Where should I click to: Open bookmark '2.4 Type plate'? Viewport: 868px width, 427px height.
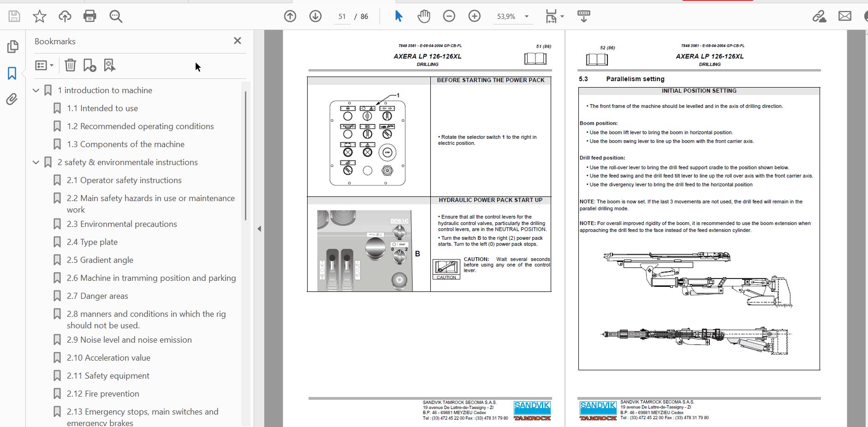(92, 242)
